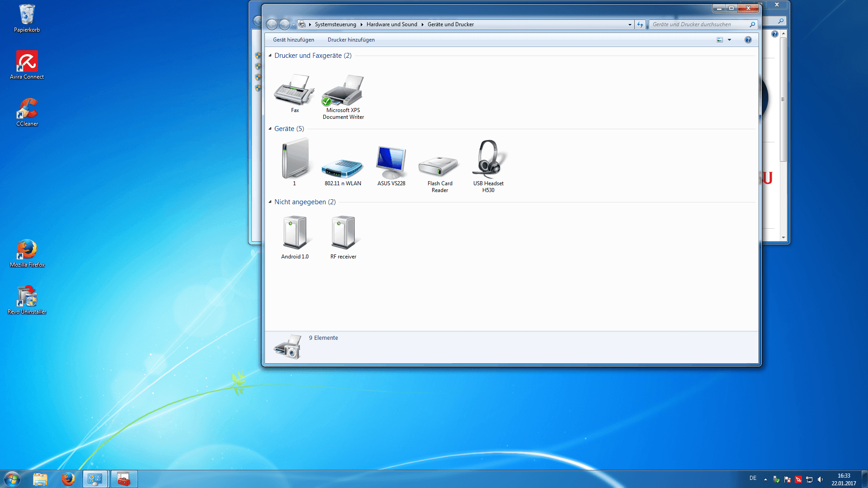This screenshot has height=488, width=868.
Task: Open Explorer from the taskbar
Action: click(x=40, y=479)
